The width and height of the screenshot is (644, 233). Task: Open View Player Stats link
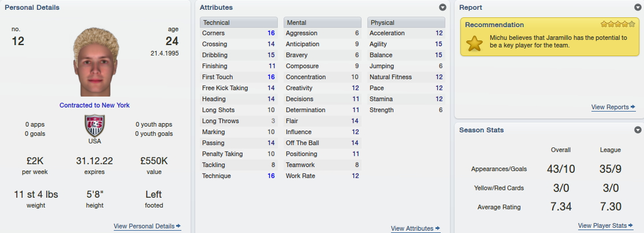point(602,225)
